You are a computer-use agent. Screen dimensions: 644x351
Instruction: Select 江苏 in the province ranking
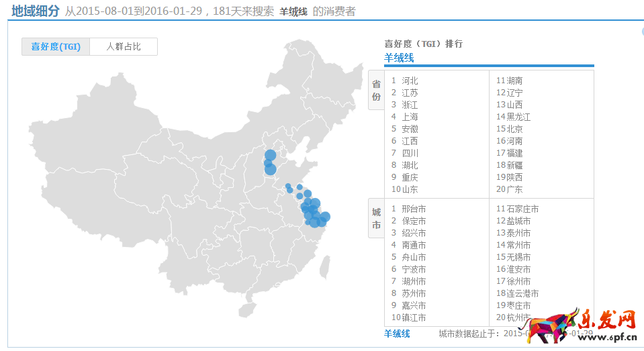tap(410, 93)
